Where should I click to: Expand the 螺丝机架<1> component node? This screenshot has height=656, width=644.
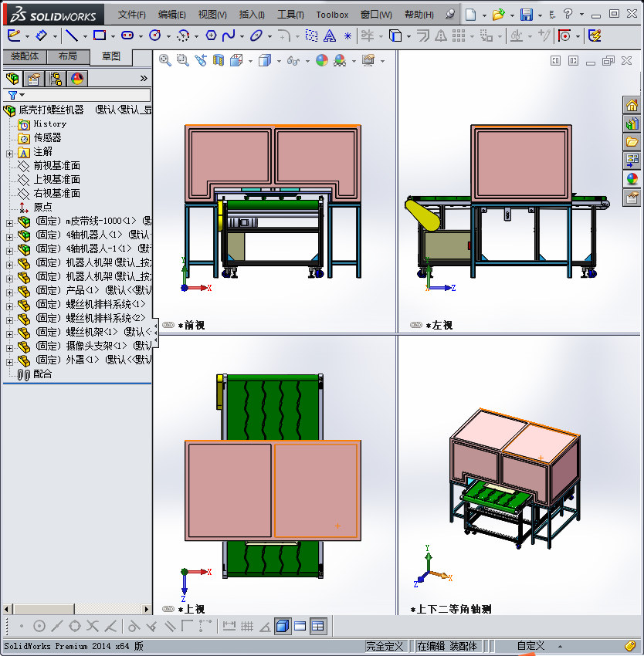coord(9,334)
